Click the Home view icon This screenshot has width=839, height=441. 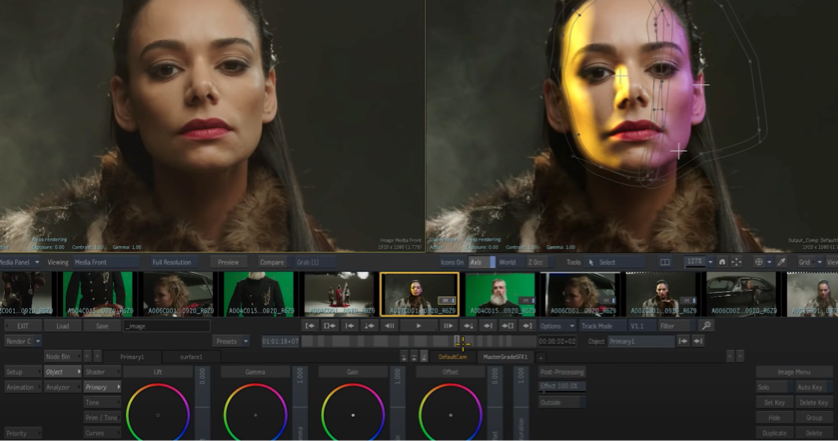tap(722, 262)
